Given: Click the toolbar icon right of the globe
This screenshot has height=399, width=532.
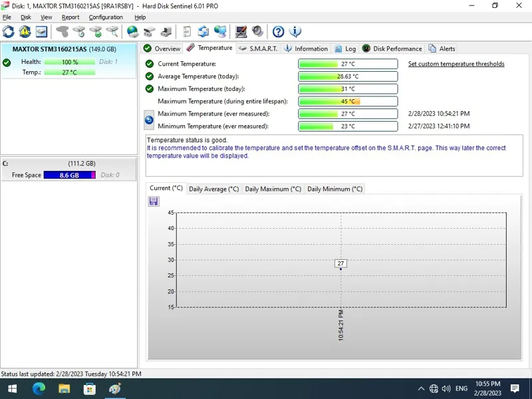Looking at the screenshot, I should click(149, 31).
